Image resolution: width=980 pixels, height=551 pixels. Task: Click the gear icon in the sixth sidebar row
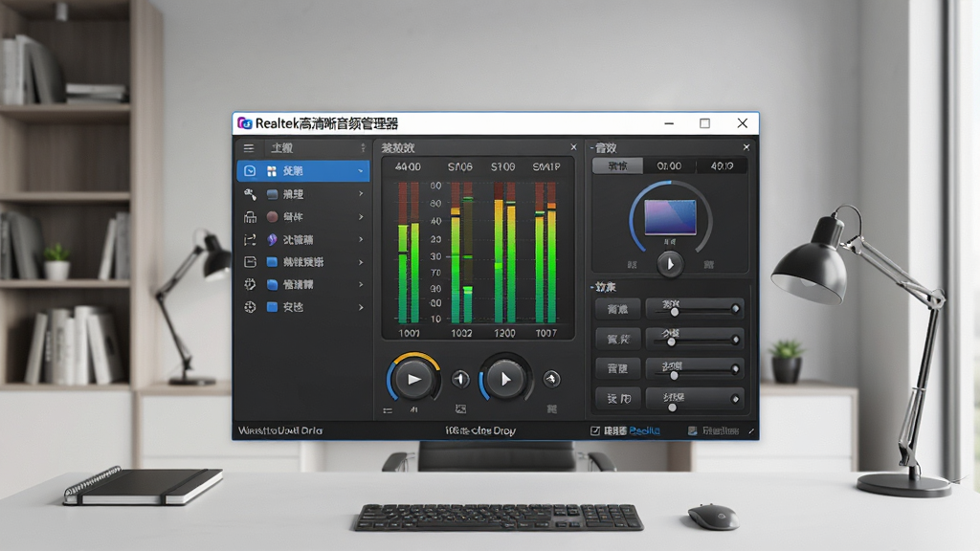click(x=250, y=284)
